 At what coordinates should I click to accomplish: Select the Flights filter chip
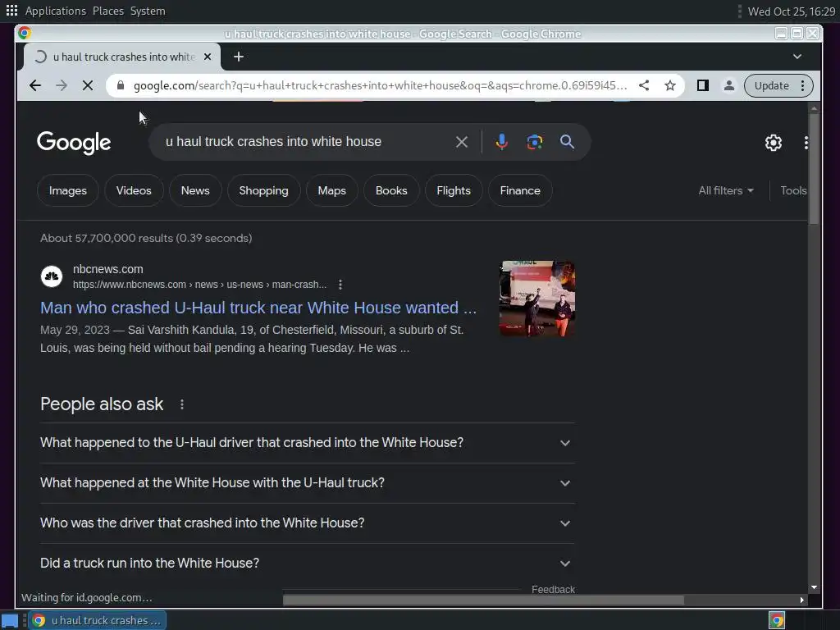point(453,190)
